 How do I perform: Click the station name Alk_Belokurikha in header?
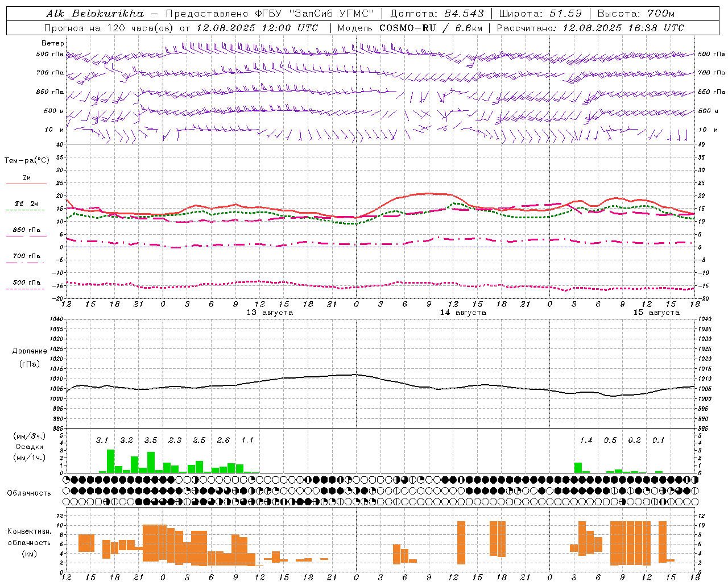95,14
